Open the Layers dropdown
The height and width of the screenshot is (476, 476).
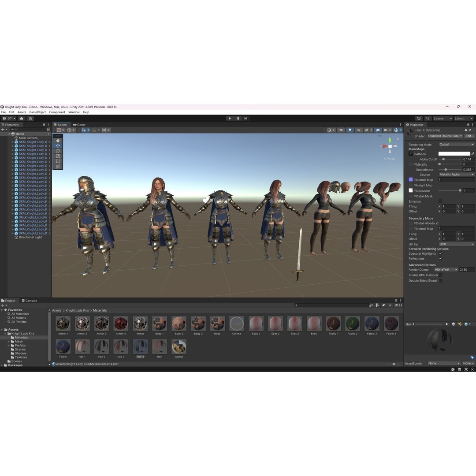(x=443, y=119)
